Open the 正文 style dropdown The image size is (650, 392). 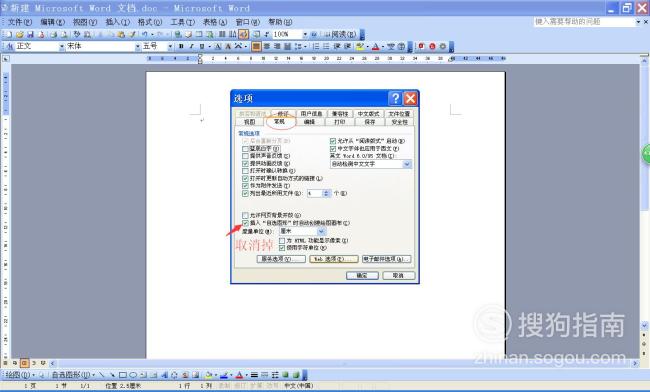62,46
